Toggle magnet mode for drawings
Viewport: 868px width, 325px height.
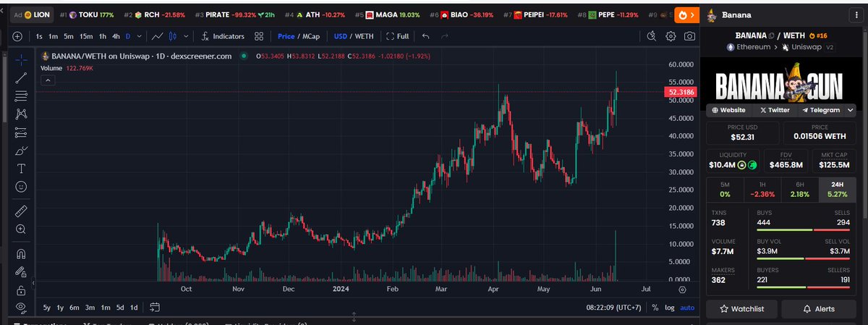[21, 254]
